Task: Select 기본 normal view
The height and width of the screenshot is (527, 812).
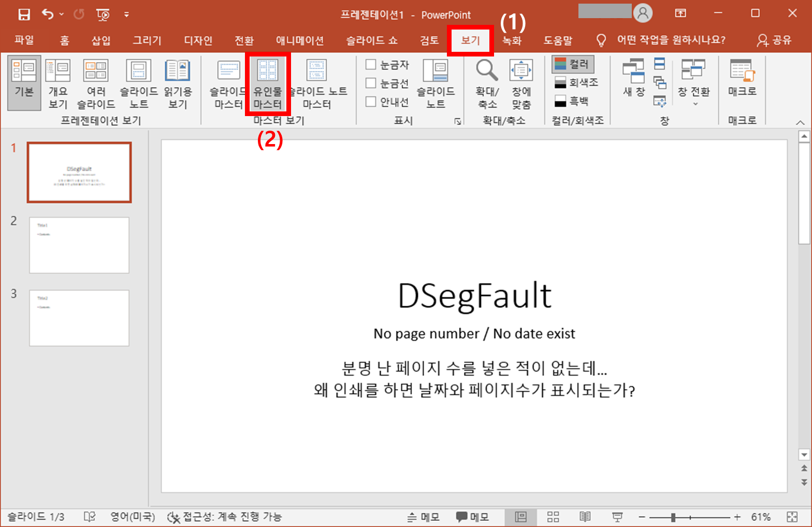Action: [x=24, y=83]
